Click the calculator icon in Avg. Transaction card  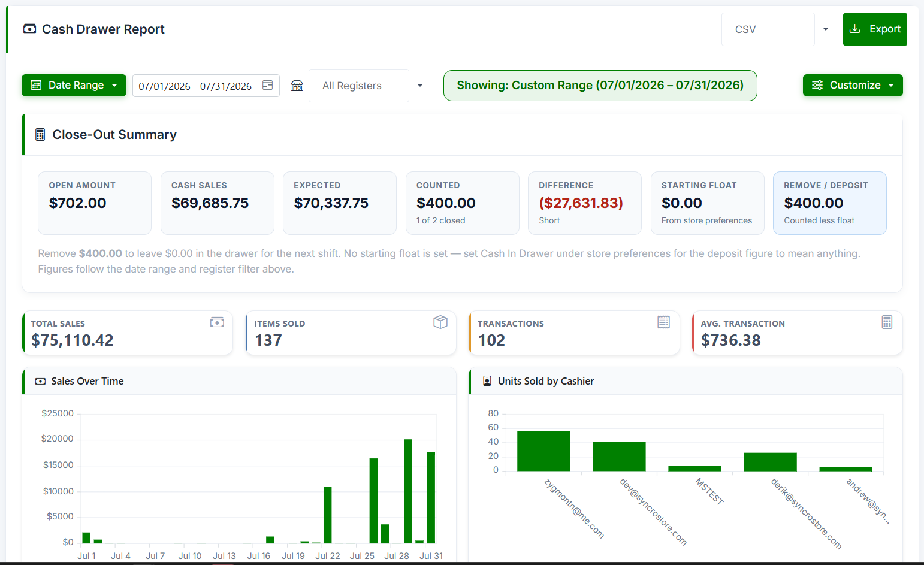pyautogui.click(x=887, y=322)
